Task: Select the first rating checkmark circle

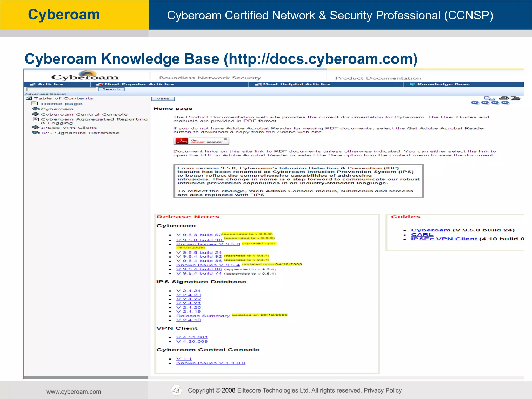Action: tap(475, 103)
